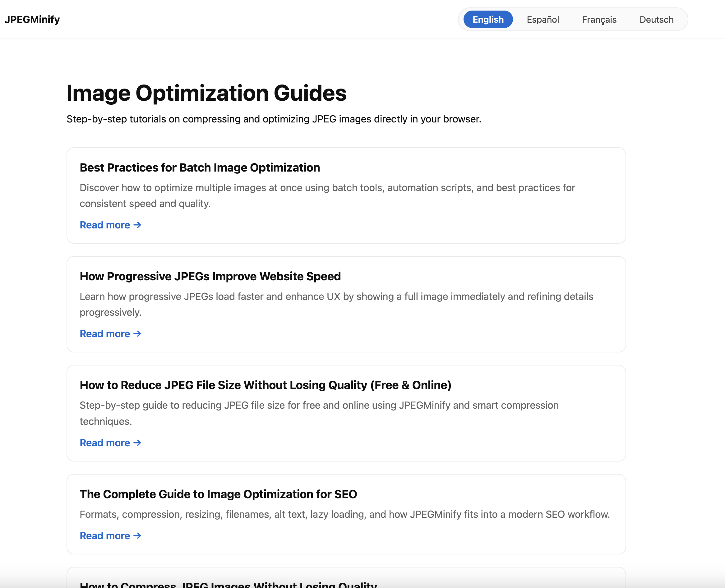Viewport: 725px width, 588px height.
Task: Click the JPEGMinify logo
Action: coord(32,19)
